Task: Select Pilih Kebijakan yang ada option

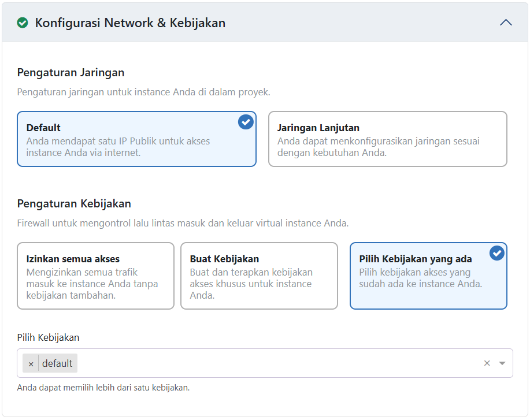Action: [x=428, y=276]
